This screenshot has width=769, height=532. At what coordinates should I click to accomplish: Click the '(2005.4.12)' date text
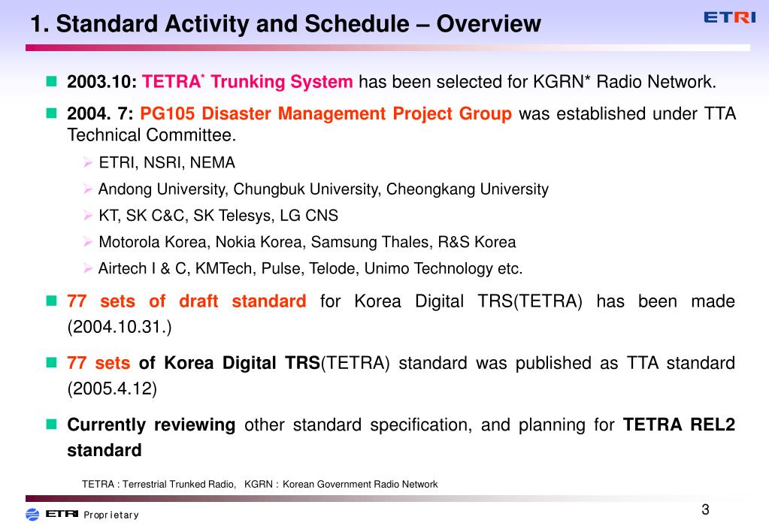click(x=112, y=388)
